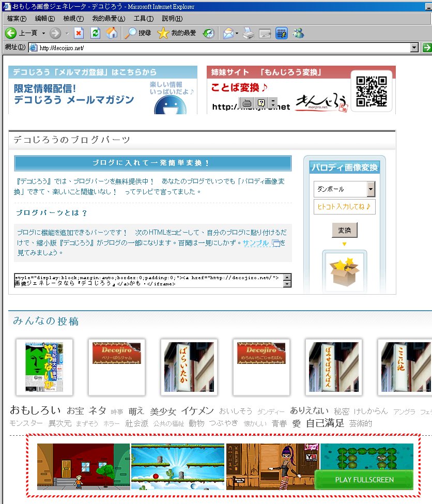Viewport: 432px width, 504px height.
Task: Click the green Go arrow next to address bar
Action: 427,48
